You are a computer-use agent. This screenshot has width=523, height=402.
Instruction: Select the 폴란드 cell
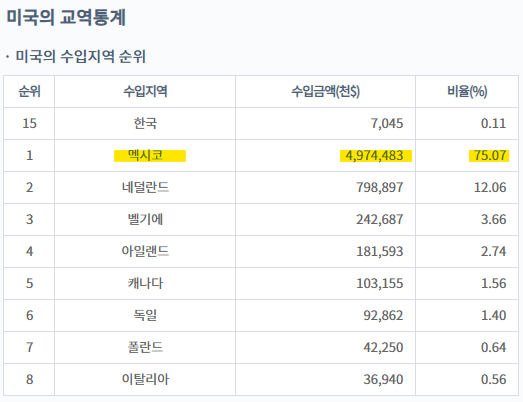(145, 348)
